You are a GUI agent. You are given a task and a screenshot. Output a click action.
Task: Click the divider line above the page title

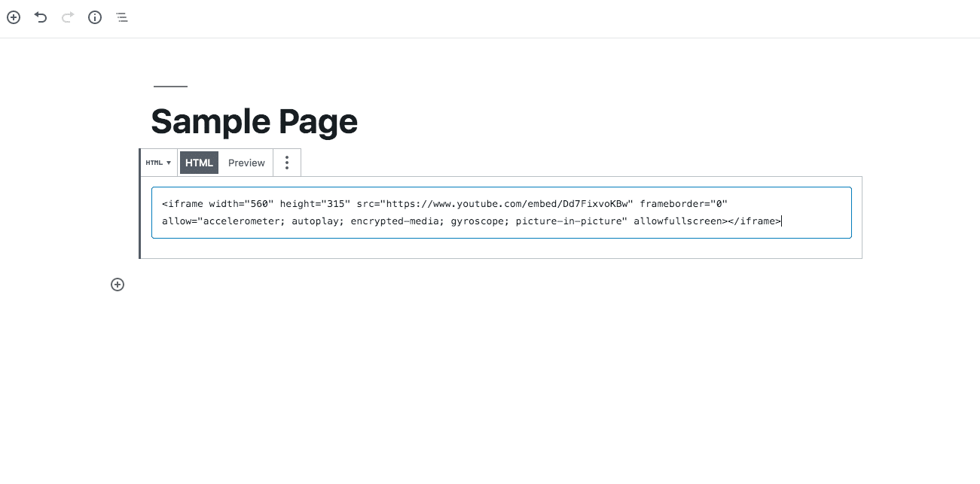[x=169, y=86]
